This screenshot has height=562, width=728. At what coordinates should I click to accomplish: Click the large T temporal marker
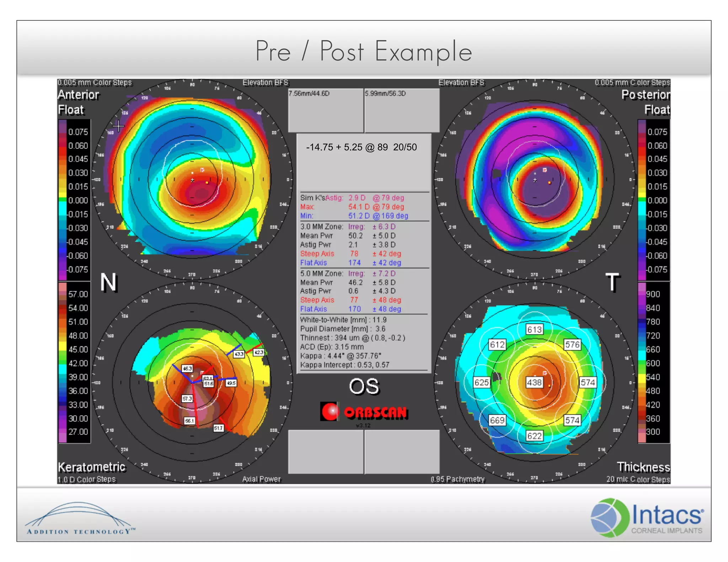click(x=613, y=283)
